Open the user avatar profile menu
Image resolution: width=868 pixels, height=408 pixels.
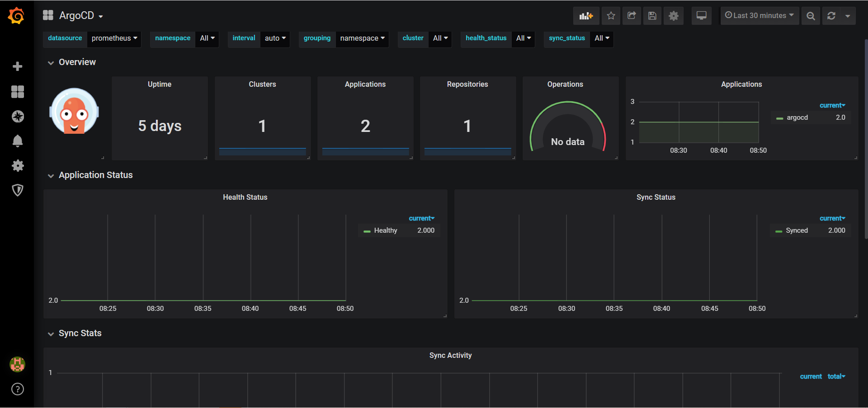(x=18, y=364)
